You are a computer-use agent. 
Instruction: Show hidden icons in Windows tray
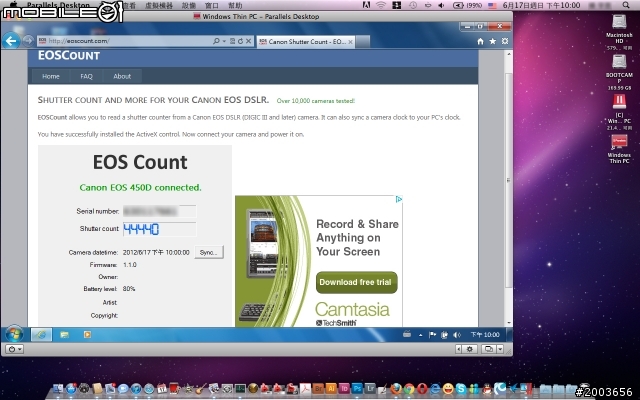click(x=420, y=335)
